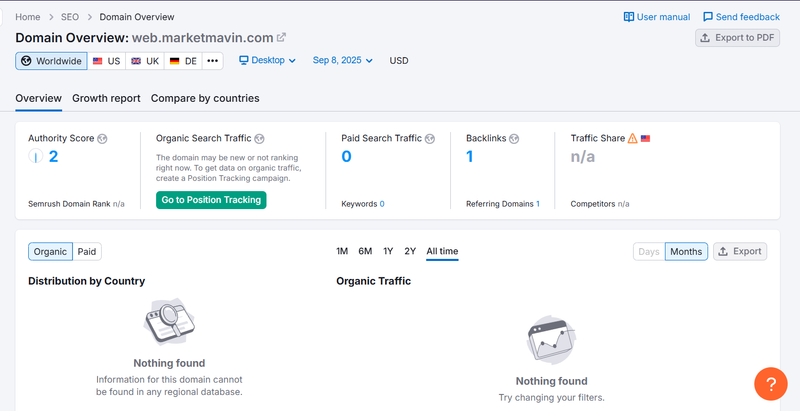Image resolution: width=800 pixels, height=411 pixels.
Task: Select the 1M time range
Action: coord(342,251)
